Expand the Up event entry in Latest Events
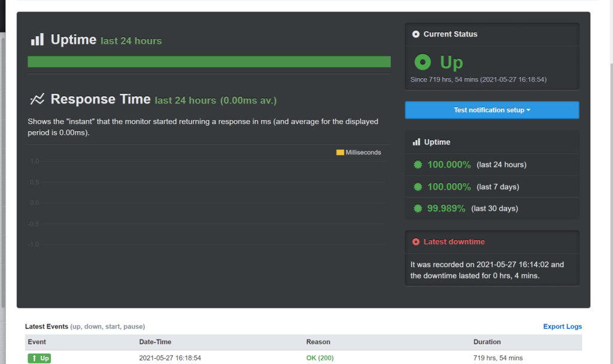The image size is (613, 364). click(x=39, y=357)
